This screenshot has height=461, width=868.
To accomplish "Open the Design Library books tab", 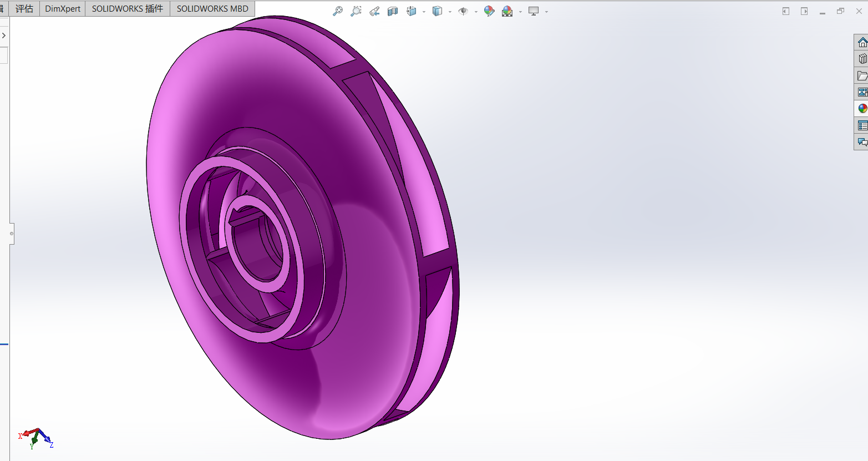I will point(862,59).
